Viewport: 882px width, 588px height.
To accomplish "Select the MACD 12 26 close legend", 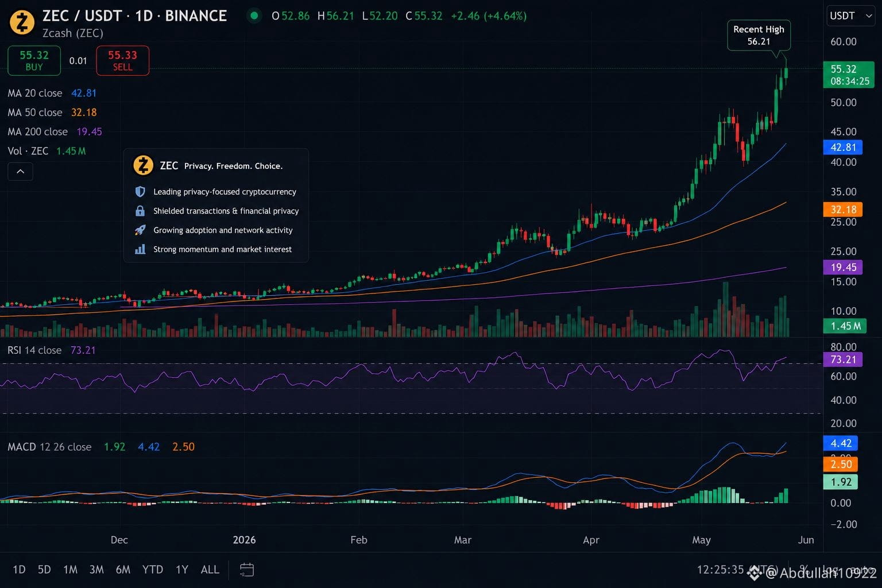I will tap(100, 447).
